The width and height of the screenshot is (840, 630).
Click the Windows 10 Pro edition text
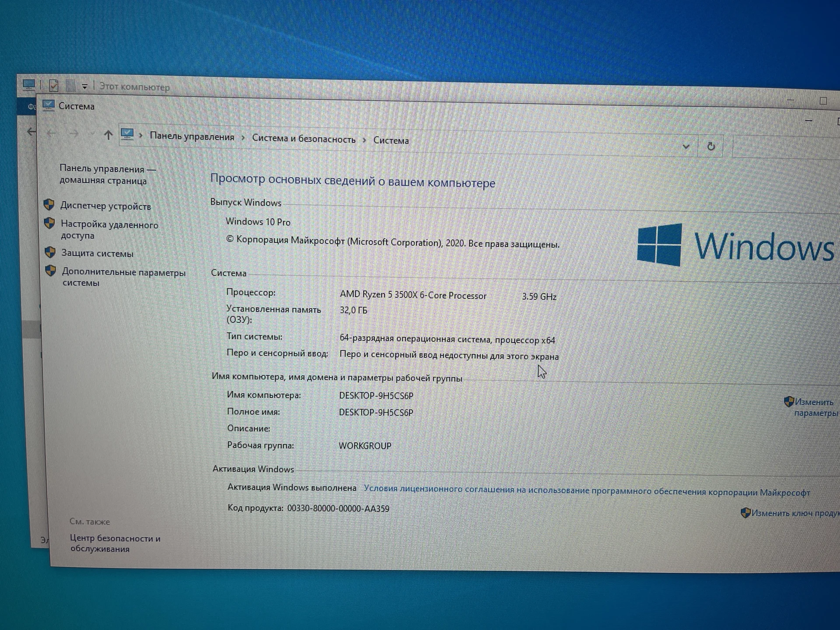pos(258,222)
